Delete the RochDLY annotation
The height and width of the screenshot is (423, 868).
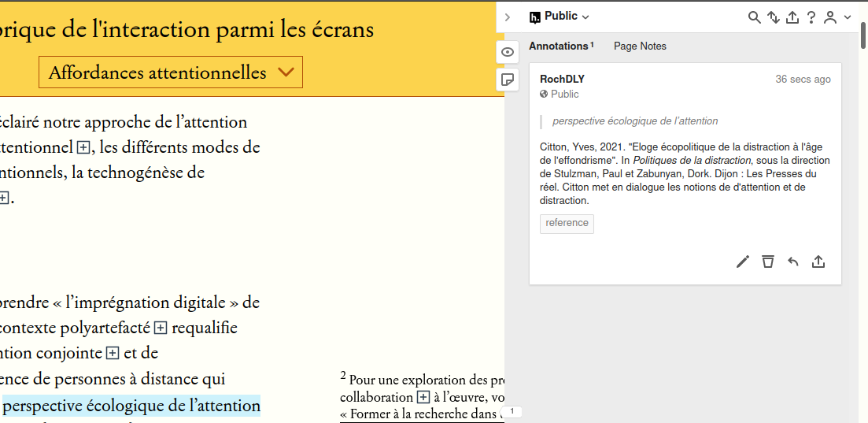tap(768, 262)
